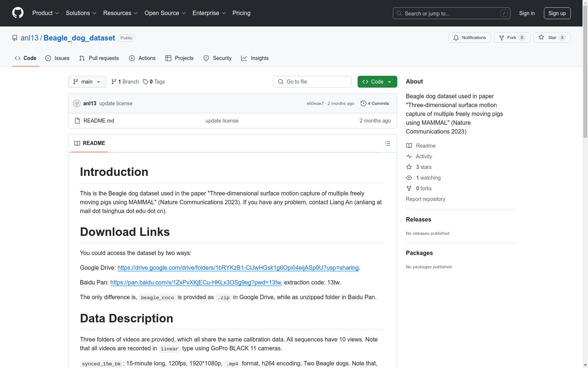Click the pulse icon beside Activity
Viewport: 588px width, 368px height.
[x=409, y=156]
